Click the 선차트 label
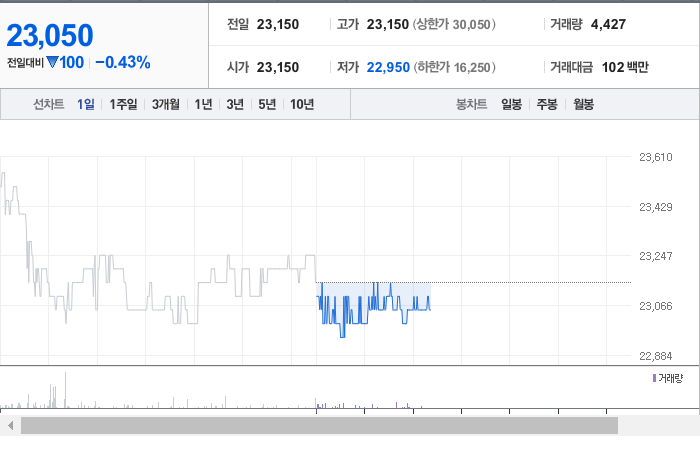 tap(49, 104)
